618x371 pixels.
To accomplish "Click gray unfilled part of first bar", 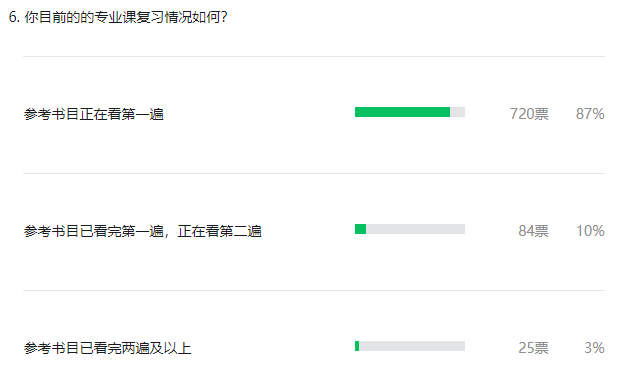I will point(458,112).
